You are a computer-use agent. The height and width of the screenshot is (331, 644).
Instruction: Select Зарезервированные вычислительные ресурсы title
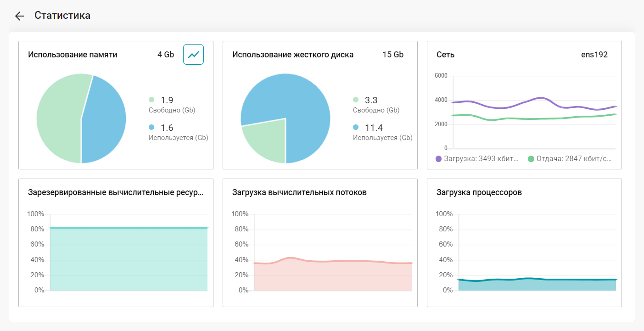point(116,192)
